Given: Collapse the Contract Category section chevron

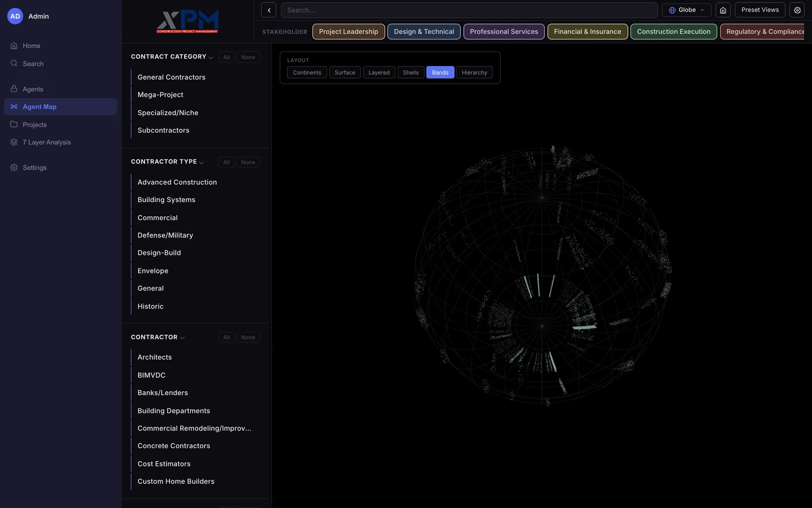Looking at the screenshot, I should [211, 57].
